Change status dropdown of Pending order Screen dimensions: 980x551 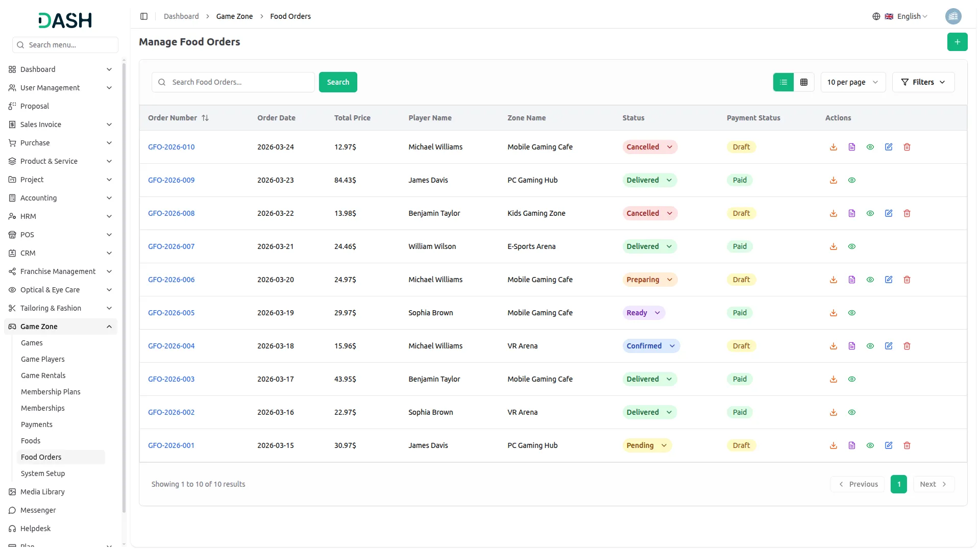[647, 445]
